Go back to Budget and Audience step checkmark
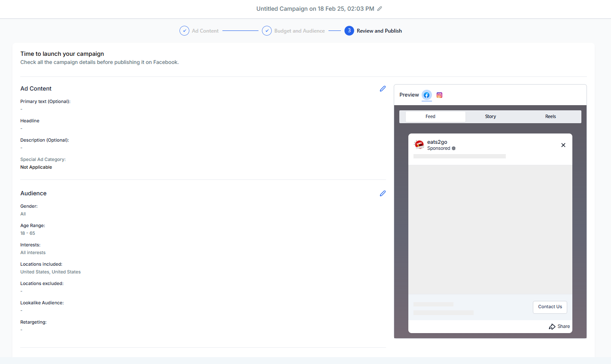This screenshot has width=611, height=364. [267, 31]
